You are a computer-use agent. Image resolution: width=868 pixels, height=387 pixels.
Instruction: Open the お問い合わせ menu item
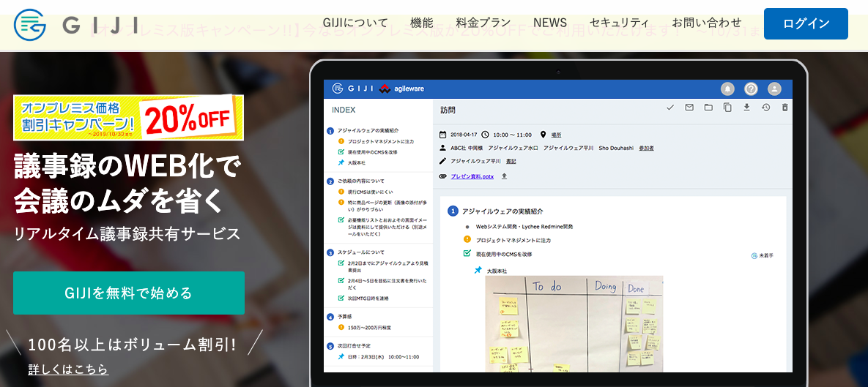(706, 23)
